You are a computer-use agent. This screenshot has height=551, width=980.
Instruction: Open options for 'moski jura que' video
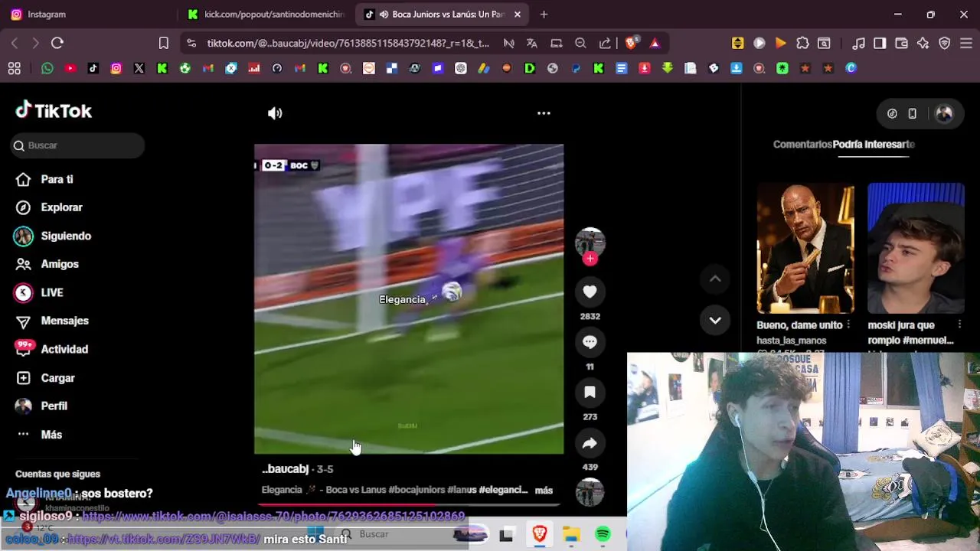click(x=959, y=325)
